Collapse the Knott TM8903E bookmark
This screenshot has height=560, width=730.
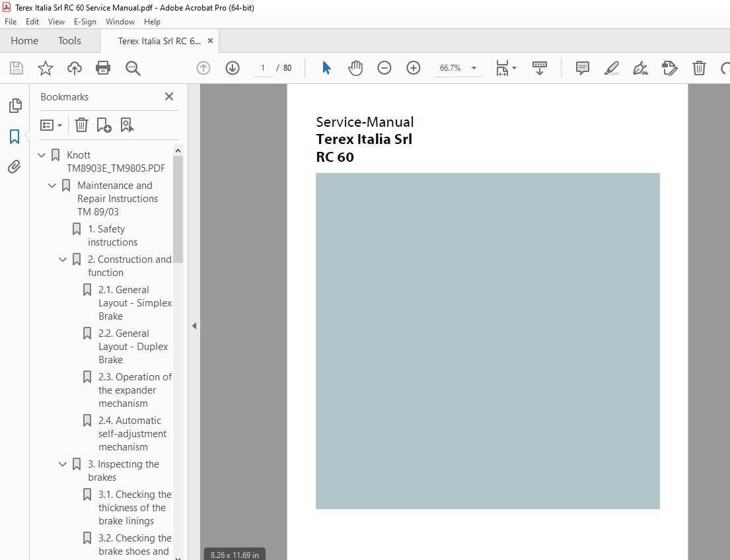pyautogui.click(x=42, y=155)
